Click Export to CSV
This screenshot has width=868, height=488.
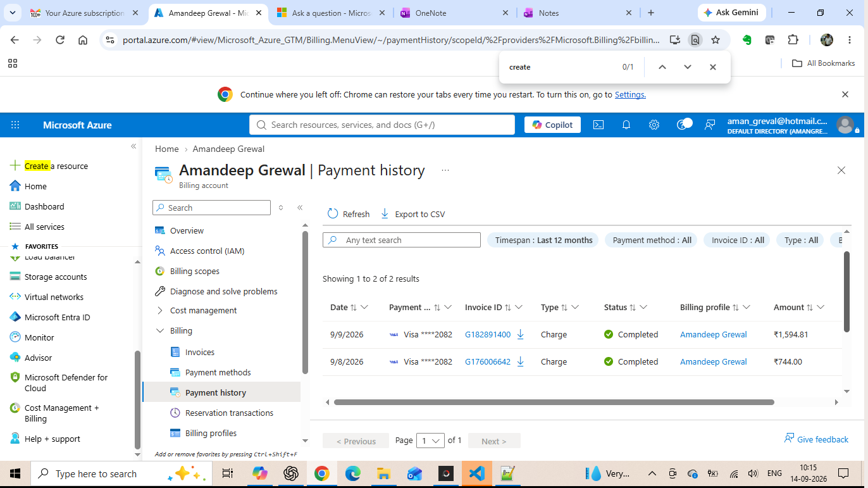click(x=412, y=214)
